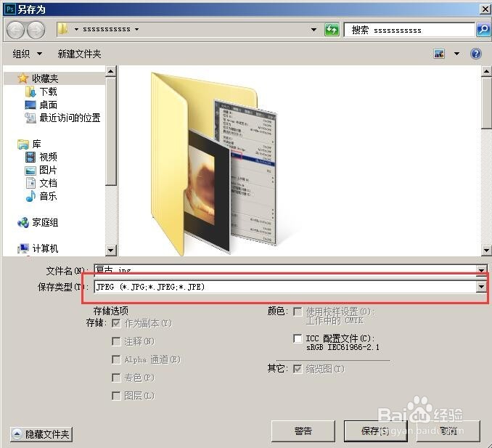Viewport: 492px width, 448px height.
Task: Toggle the Alpha 通道 checkbox
Action: (x=116, y=359)
